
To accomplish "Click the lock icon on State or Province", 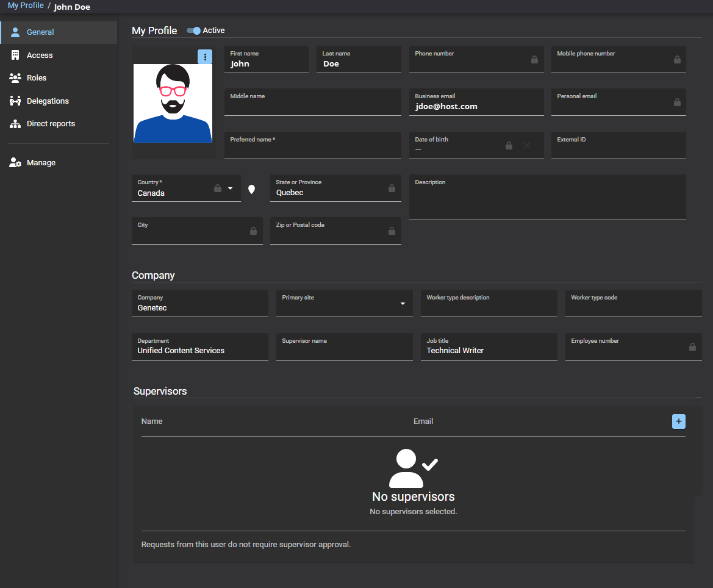I will pos(392,188).
